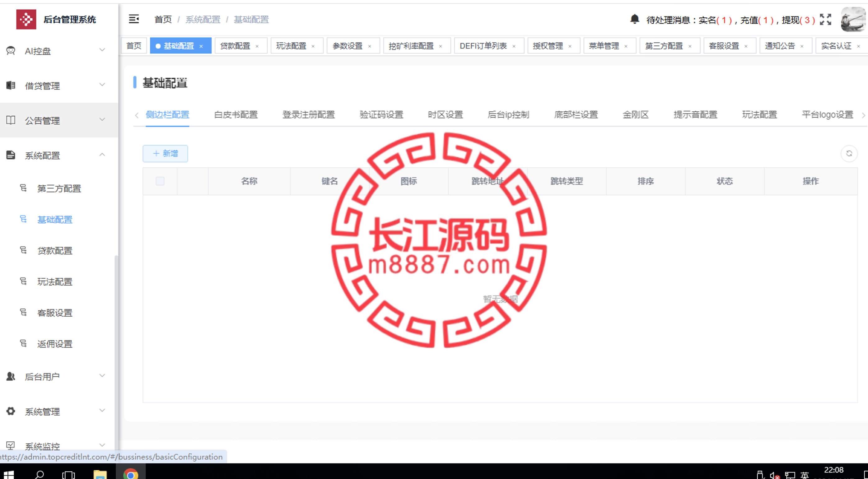
Task: Close the 玩法配置 page tab
Action: coord(313,46)
